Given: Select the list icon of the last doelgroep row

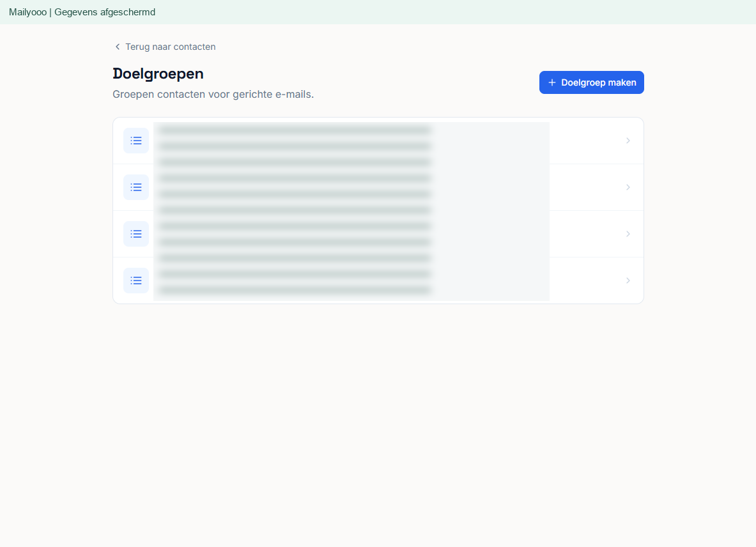Looking at the screenshot, I should click(x=136, y=281).
